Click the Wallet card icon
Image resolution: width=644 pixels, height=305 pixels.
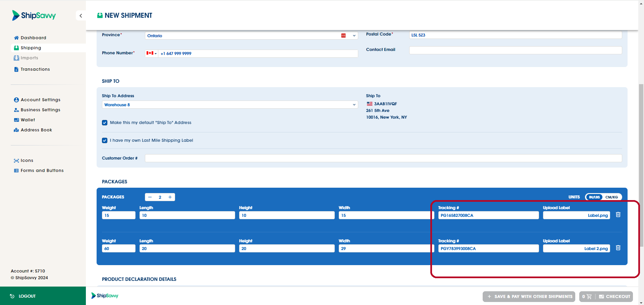coord(16,120)
